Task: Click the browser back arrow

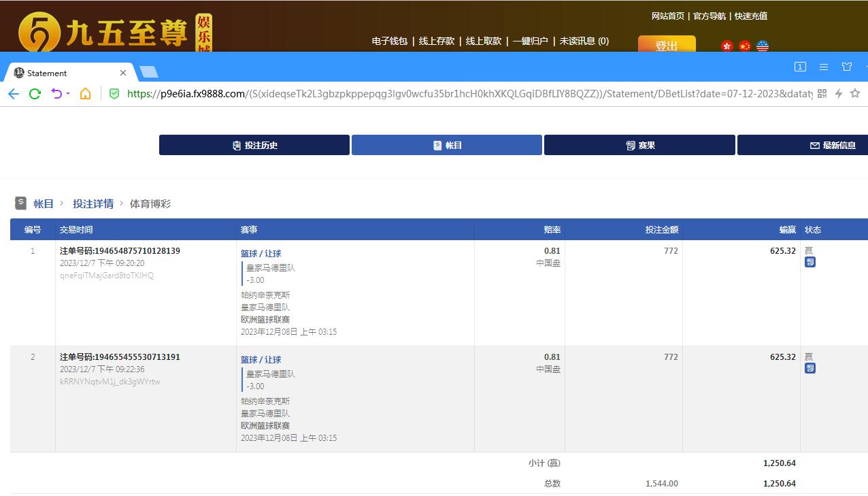Action: coord(14,94)
